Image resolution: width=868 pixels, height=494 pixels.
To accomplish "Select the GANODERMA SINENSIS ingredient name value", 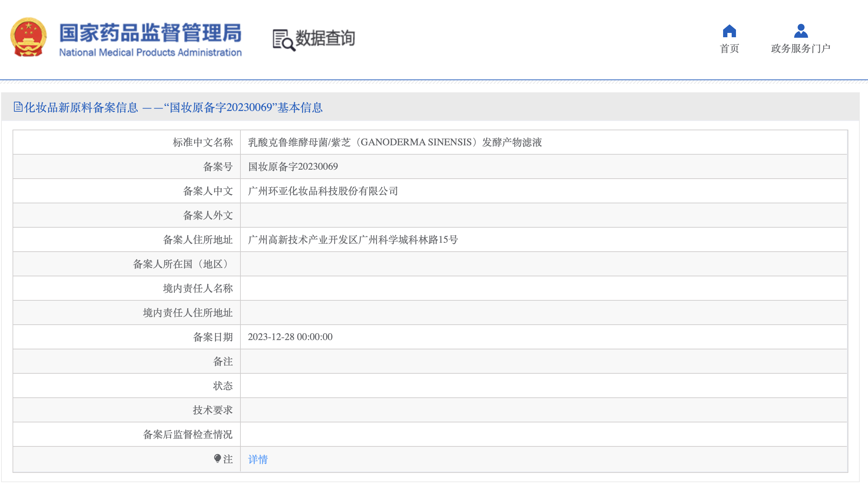I will point(395,142).
